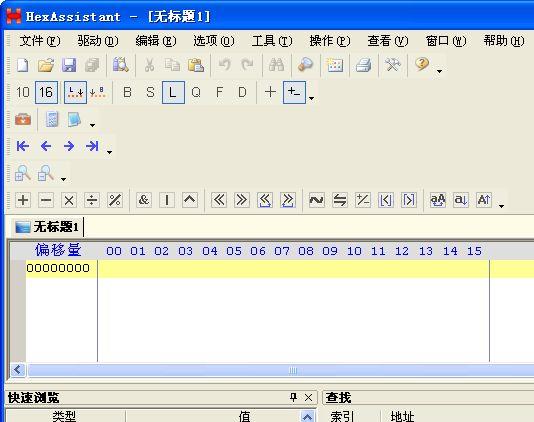Toggle hexadecimal display with 16 button
534x422 pixels.
click(46, 92)
